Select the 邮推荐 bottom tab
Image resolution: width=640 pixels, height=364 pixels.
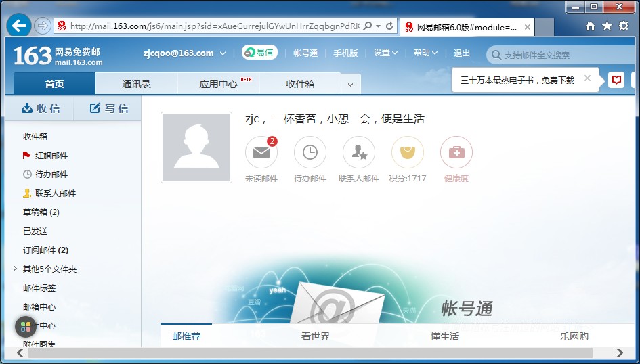coord(186,336)
